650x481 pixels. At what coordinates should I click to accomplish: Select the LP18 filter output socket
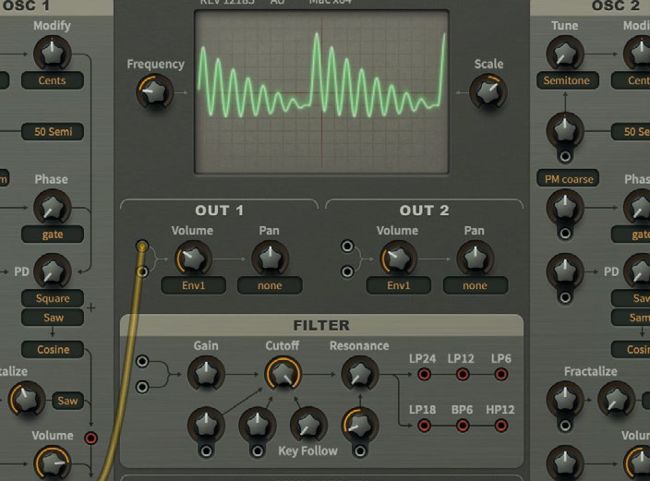pyautogui.click(x=424, y=425)
